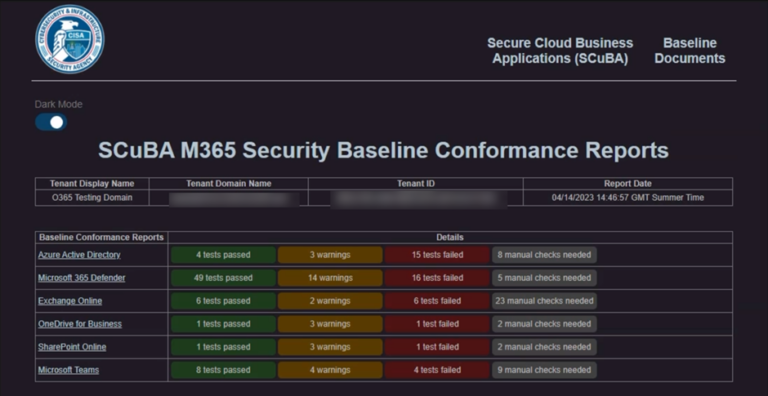The image size is (768, 396).
Task: Click the red 15 tests failed badge
Action: pyautogui.click(x=437, y=255)
